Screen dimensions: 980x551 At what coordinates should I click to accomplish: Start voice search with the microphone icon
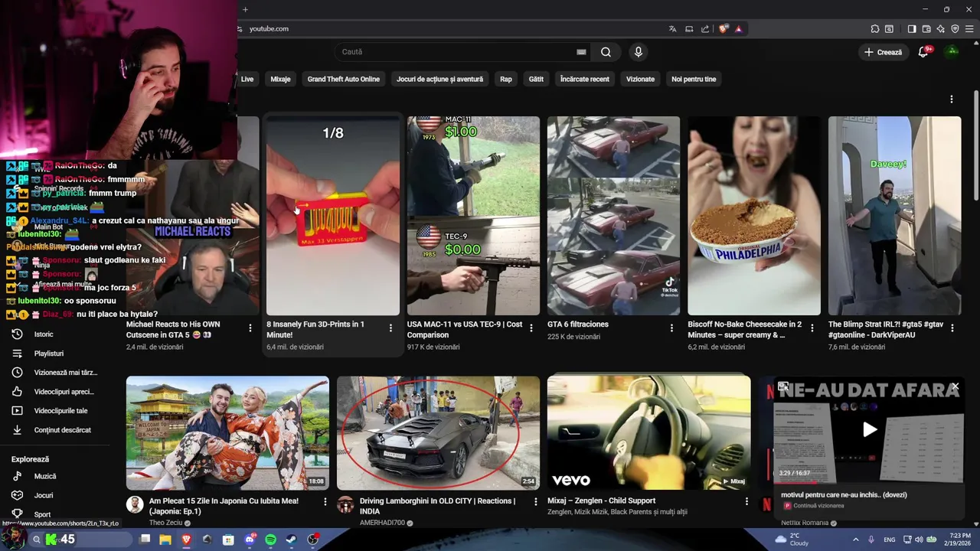click(639, 52)
